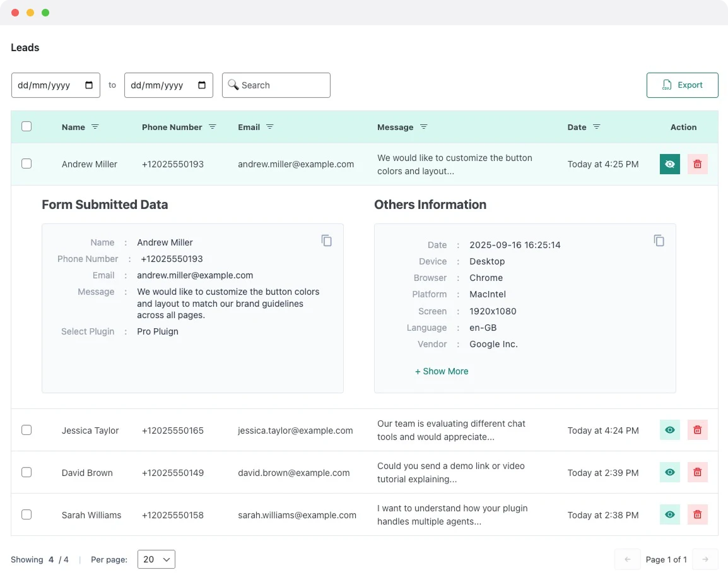Expand details with Show More
The width and height of the screenshot is (728, 582).
coord(442,371)
